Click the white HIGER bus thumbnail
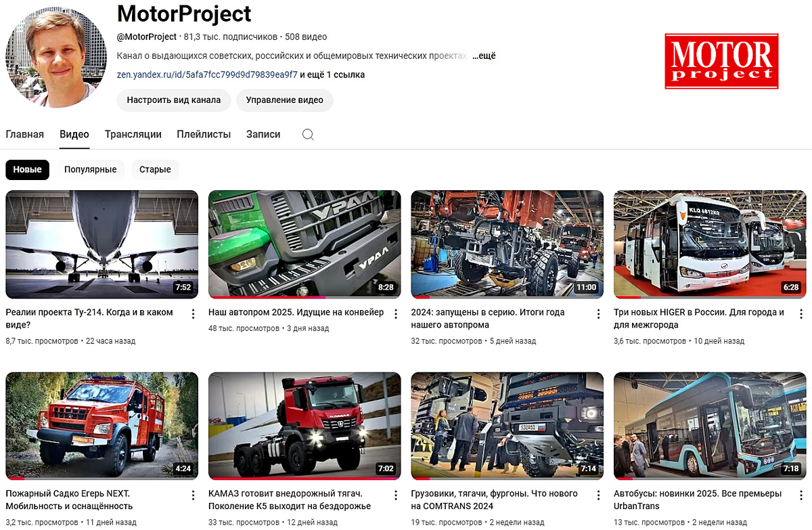 point(710,244)
